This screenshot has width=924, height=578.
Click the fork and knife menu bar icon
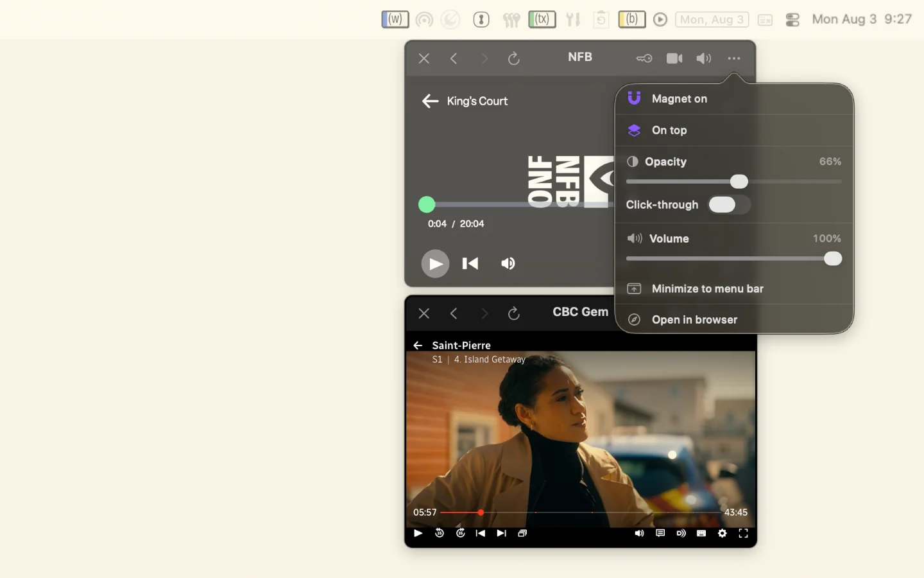573,20
